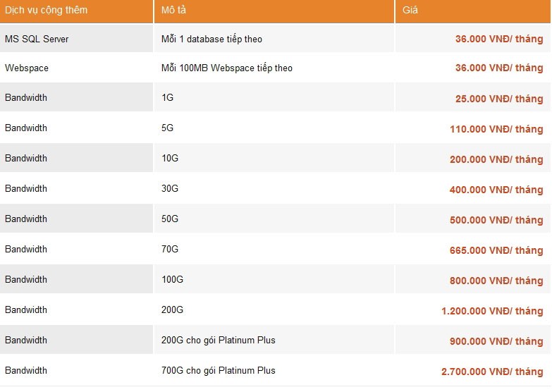Click the Webspace price 36.000 VNĐ/ tháng
Screen dimensions: 552x392
coord(499,68)
